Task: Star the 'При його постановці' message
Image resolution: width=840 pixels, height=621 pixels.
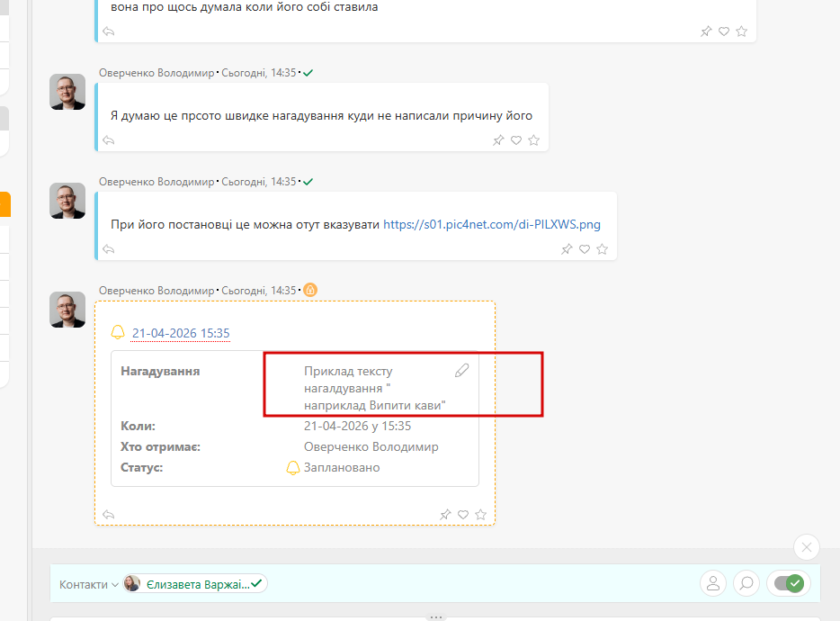Action: point(603,248)
